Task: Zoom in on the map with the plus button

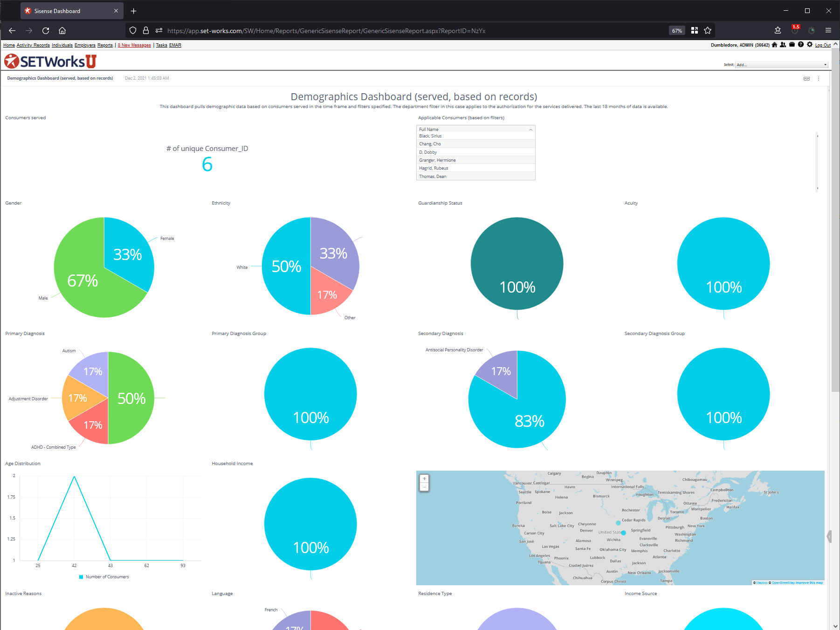Action: pyautogui.click(x=424, y=479)
